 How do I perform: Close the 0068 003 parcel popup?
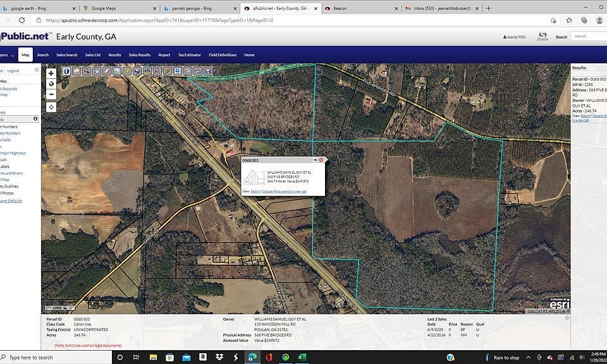coord(321,160)
